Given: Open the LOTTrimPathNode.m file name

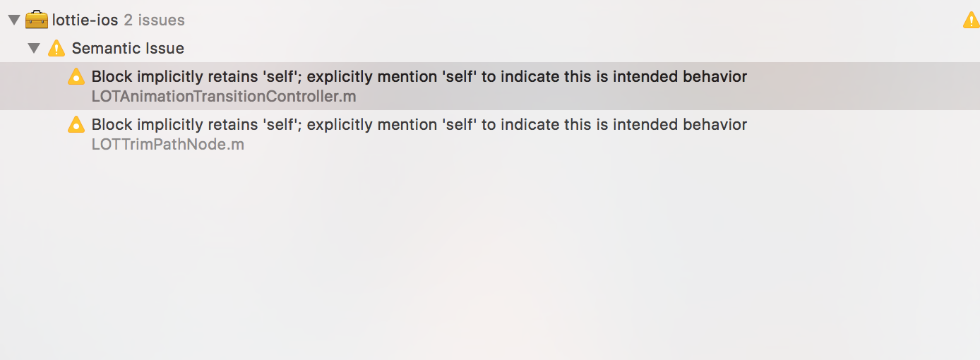Looking at the screenshot, I should tap(168, 145).
